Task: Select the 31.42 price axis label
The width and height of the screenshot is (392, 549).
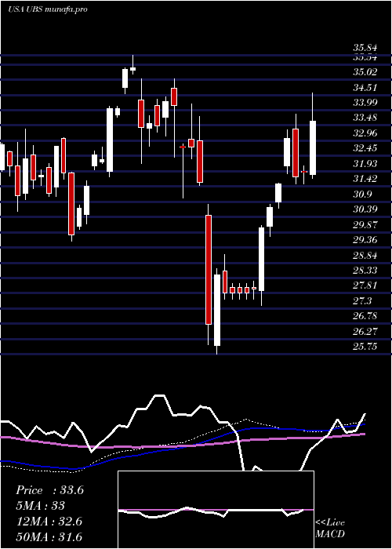Action: (x=365, y=180)
